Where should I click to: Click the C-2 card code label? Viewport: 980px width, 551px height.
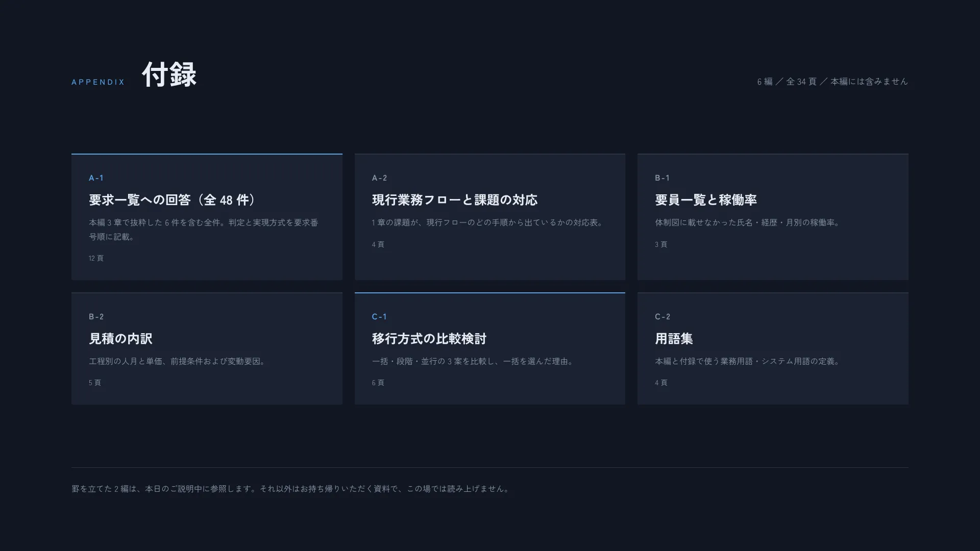coord(663,317)
